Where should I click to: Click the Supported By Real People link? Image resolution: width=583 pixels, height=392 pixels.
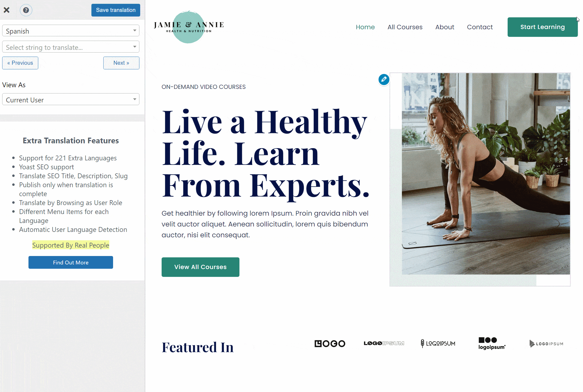tap(71, 245)
